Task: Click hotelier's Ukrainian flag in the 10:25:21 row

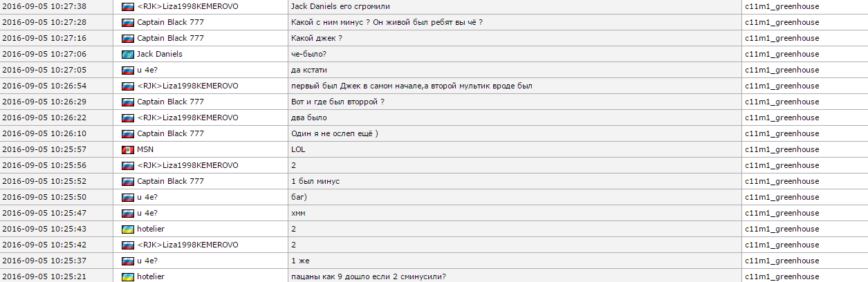Action: pyautogui.click(x=127, y=276)
